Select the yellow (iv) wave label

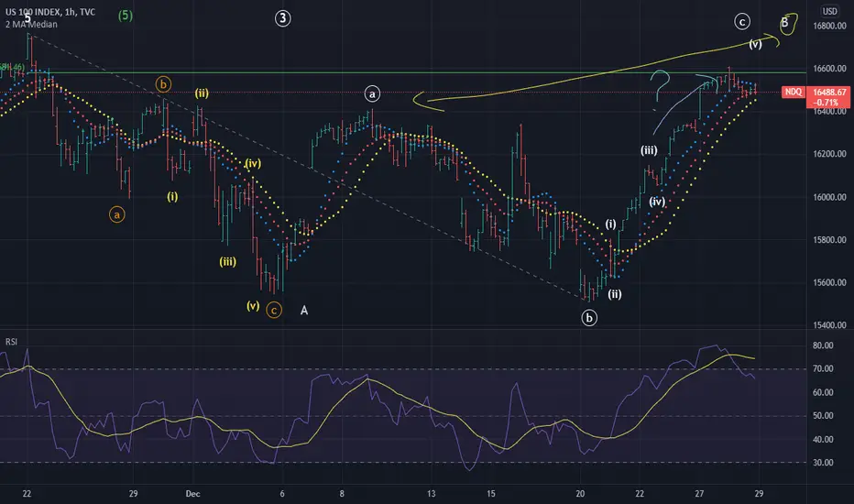[x=253, y=163]
